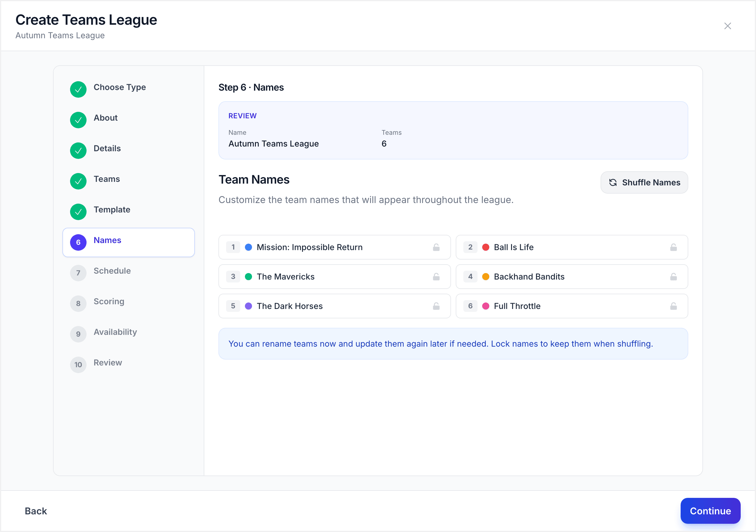Click the green checkmark next to Choose Type
756x532 pixels.
tap(78, 89)
